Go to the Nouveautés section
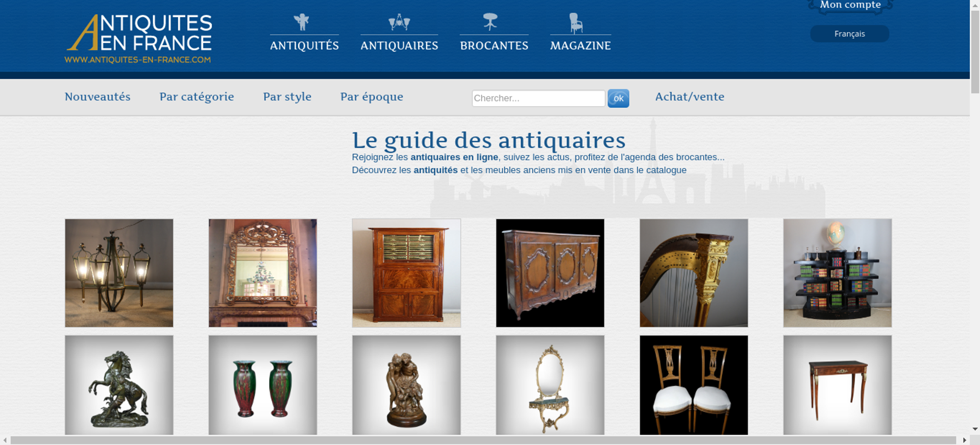Image resolution: width=980 pixels, height=445 pixels. (x=98, y=97)
